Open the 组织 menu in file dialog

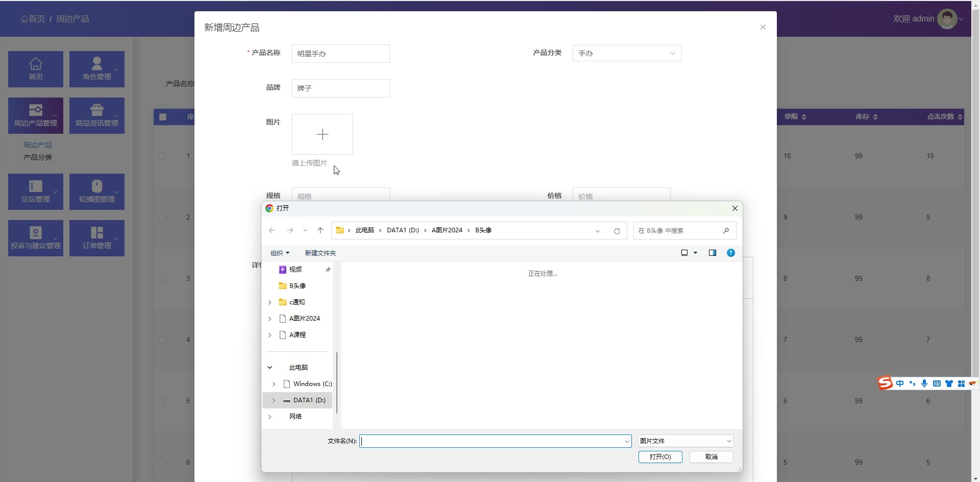click(x=280, y=253)
